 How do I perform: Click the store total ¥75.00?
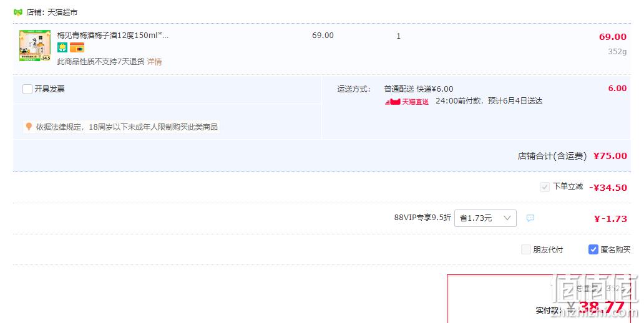click(610, 156)
